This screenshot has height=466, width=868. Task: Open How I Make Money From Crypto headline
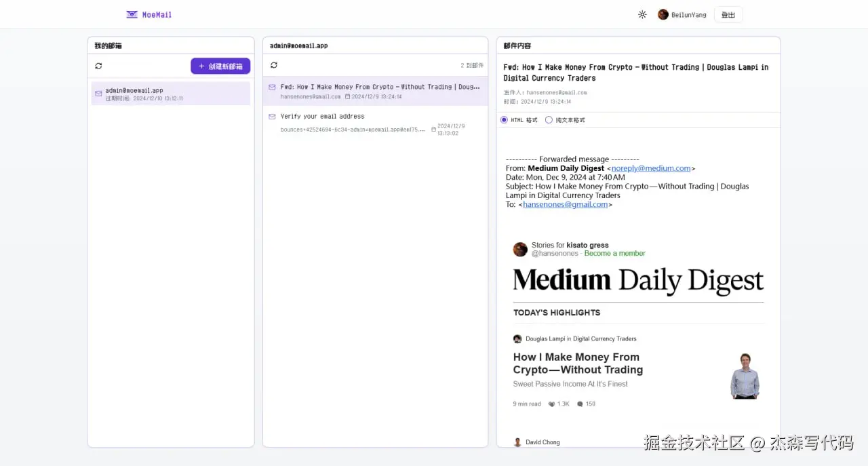click(x=578, y=363)
